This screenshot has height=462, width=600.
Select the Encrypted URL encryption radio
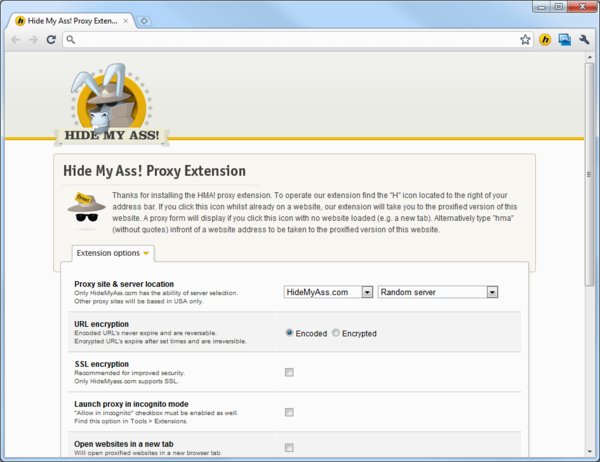pos(336,333)
